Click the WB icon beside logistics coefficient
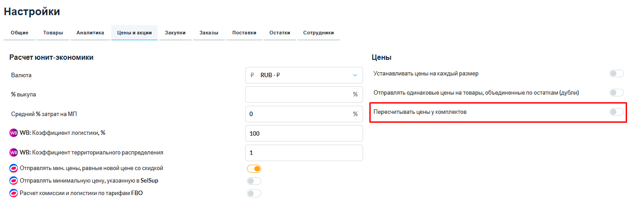The width and height of the screenshot is (644, 208). click(13, 133)
